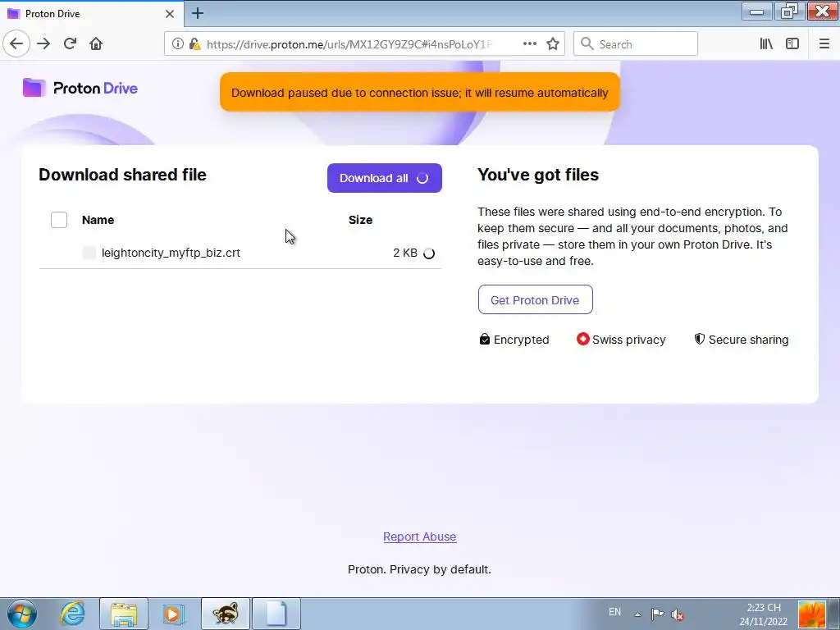Click the muted volume speaker icon
840x630 pixels.
pos(678,614)
